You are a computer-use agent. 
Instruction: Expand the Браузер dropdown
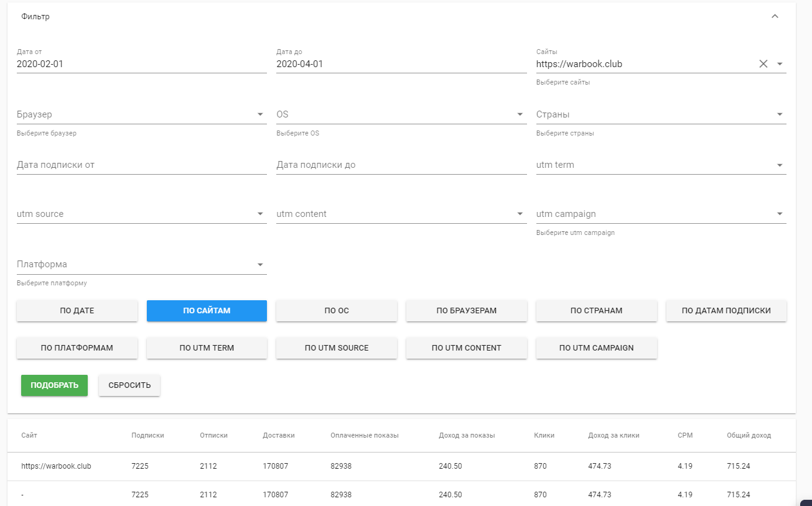click(x=260, y=114)
